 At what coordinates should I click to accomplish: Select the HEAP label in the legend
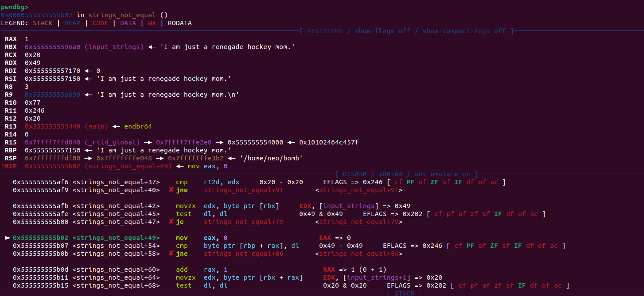72,23
